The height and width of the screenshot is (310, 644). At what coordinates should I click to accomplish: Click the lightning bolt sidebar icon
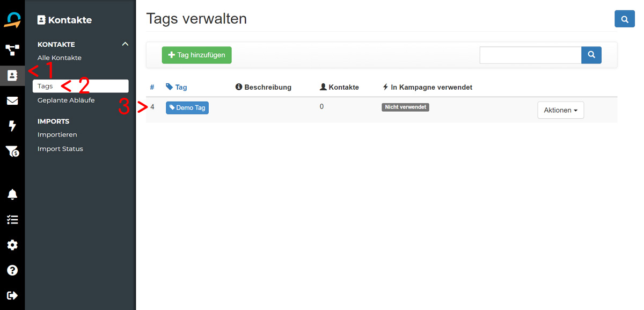[x=12, y=126]
